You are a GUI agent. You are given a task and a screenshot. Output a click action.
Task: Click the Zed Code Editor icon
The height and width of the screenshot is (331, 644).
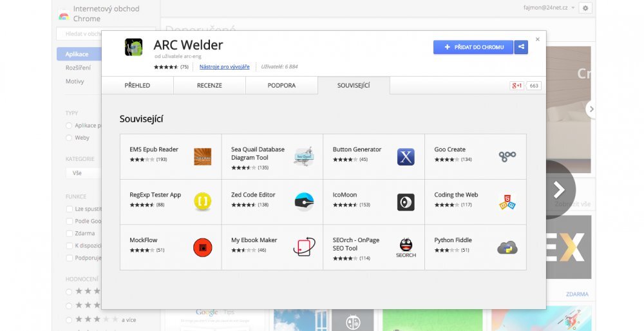pyautogui.click(x=303, y=202)
